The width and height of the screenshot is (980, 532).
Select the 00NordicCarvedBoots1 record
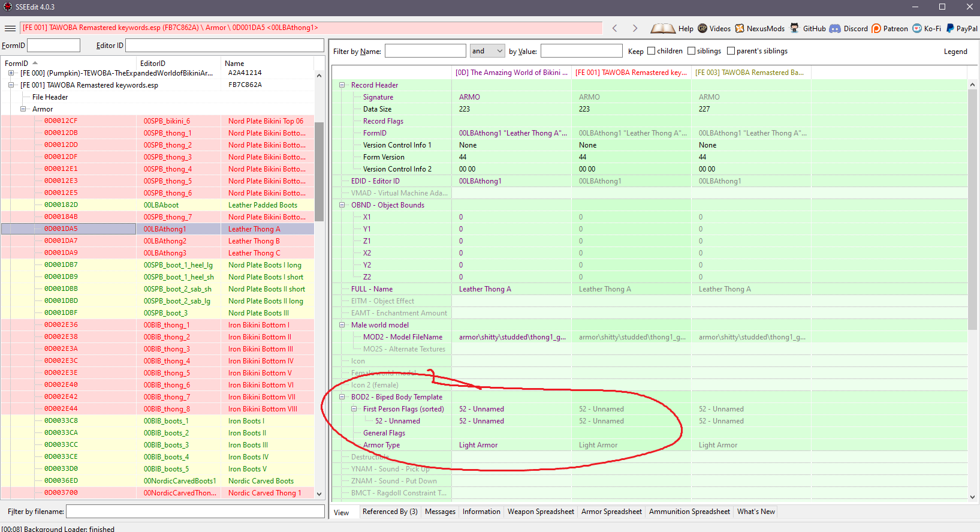point(158,481)
